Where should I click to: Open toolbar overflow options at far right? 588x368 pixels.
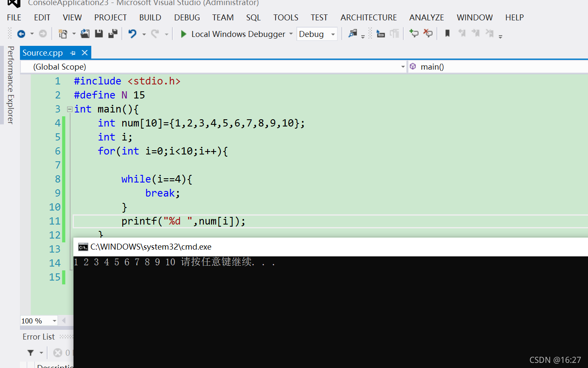pos(501,37)
